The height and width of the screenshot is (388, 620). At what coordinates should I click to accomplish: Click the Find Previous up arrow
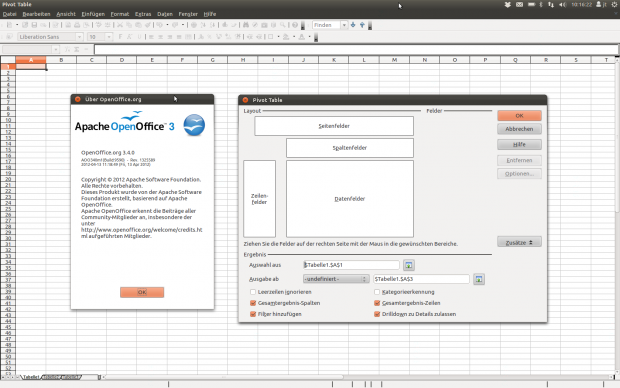[x=362, y=25]
